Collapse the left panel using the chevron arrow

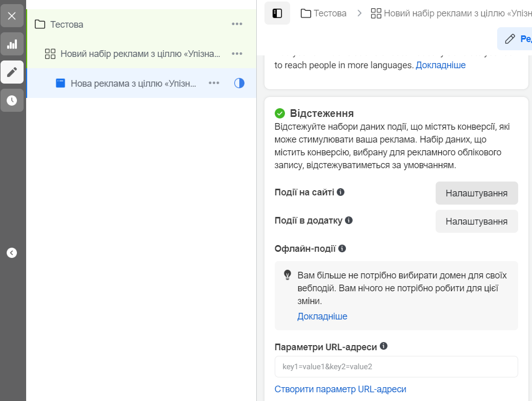coord(11,253)
